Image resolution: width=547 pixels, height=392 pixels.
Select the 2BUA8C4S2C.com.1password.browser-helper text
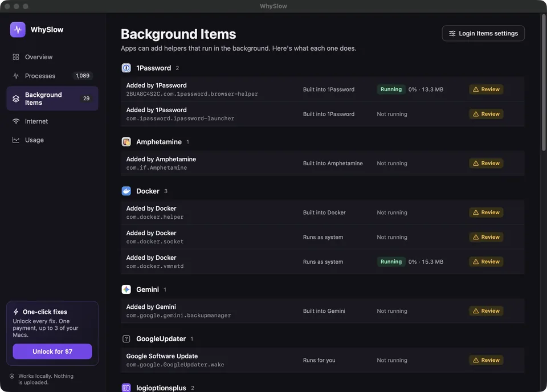[192, 94]
